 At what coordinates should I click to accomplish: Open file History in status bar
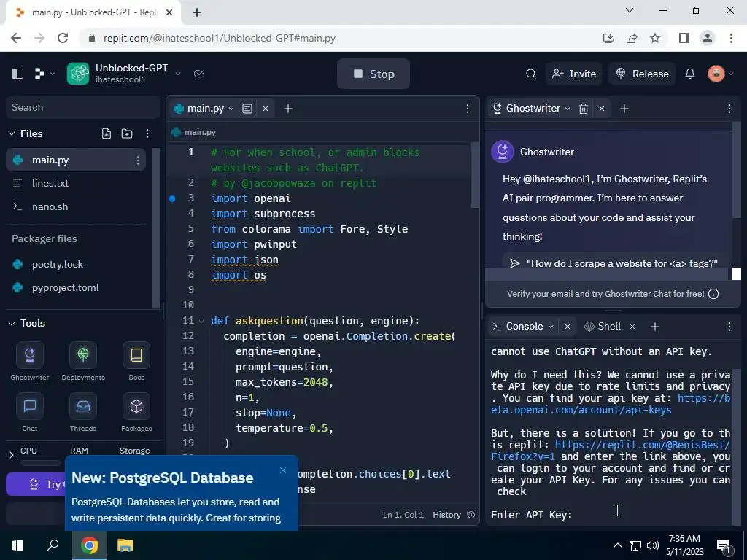pyautogui.click(x=454, y=515)
